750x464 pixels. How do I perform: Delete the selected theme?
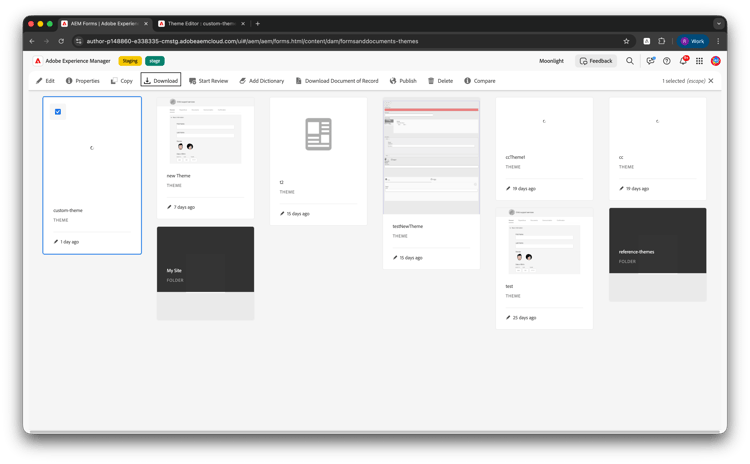click(x=440, y=81)
